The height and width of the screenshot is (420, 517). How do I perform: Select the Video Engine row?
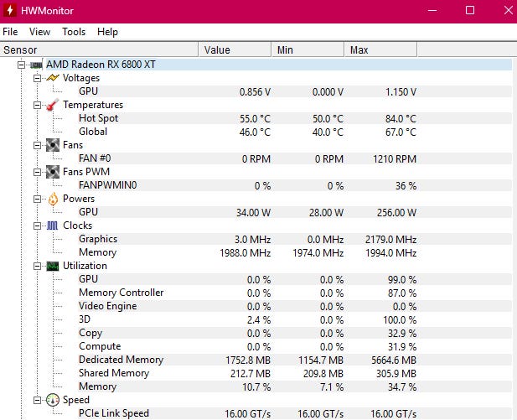[295, 306]
